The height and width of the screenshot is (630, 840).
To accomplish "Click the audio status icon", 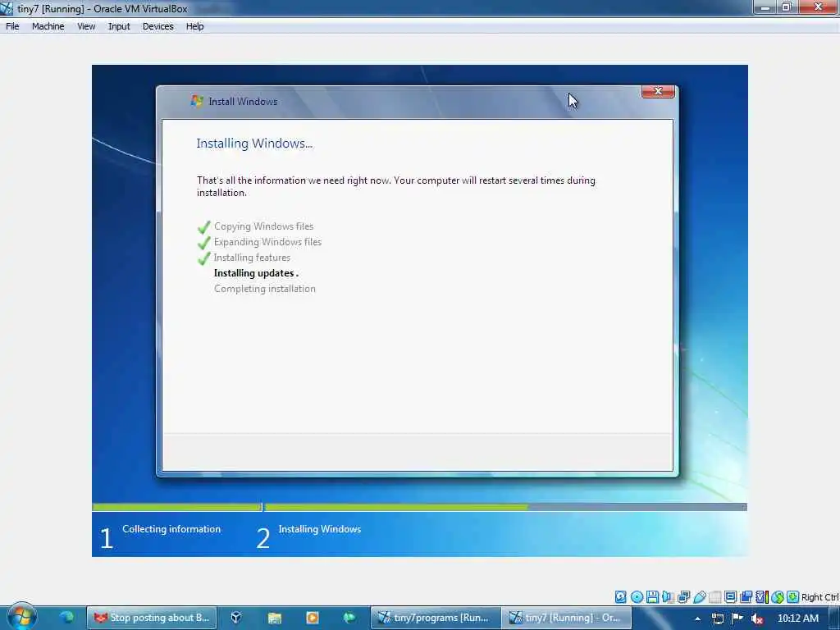I will click(x=668, y=597).
